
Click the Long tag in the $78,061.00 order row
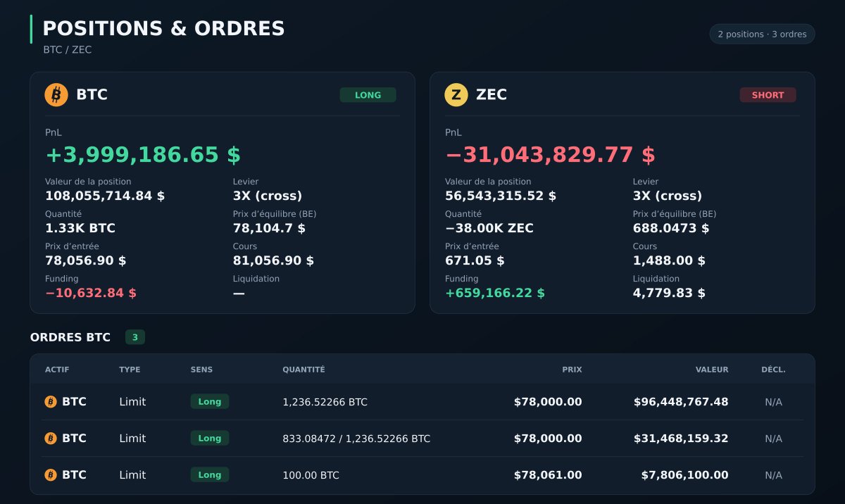click(x=210, y=475)
